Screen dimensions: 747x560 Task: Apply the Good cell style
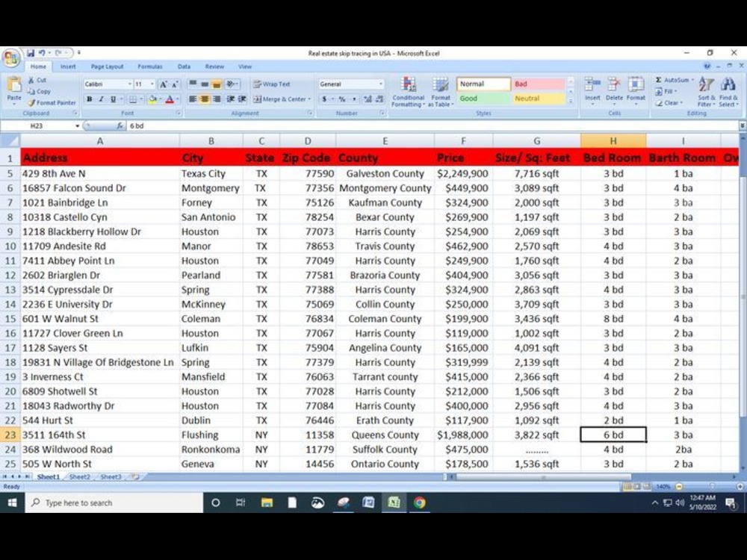point(483,98)
